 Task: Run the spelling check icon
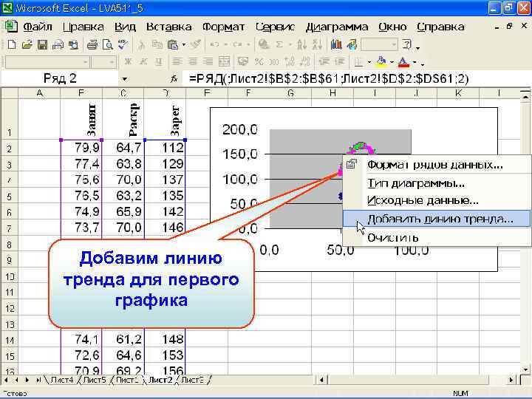[123, 44]
